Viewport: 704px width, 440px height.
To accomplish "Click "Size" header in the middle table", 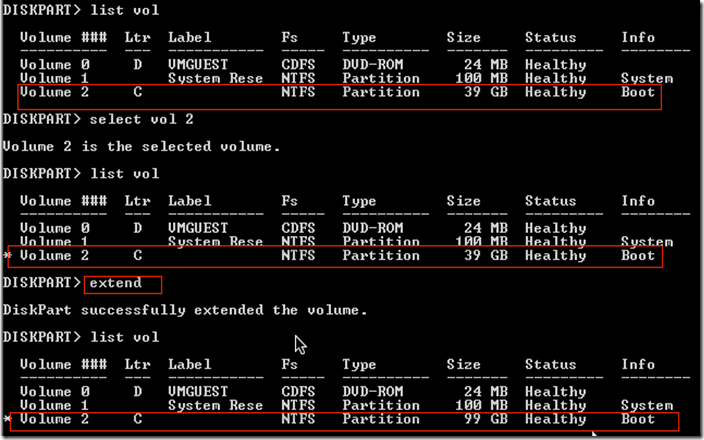I will click(x=464, y=201).
